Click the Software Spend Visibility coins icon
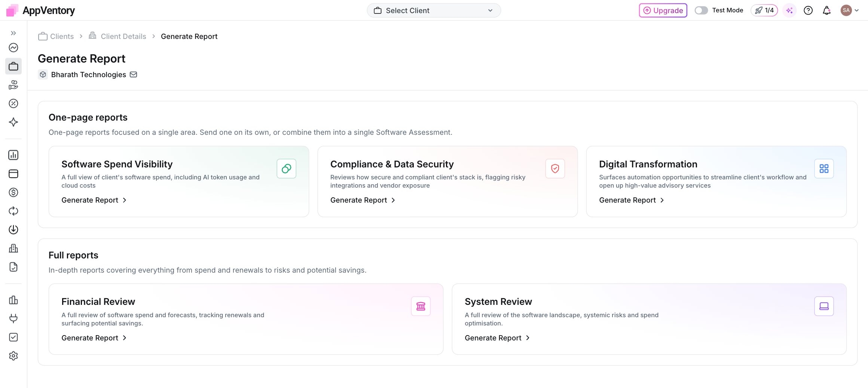The image size is (868, 388). (x=287, y=169)
